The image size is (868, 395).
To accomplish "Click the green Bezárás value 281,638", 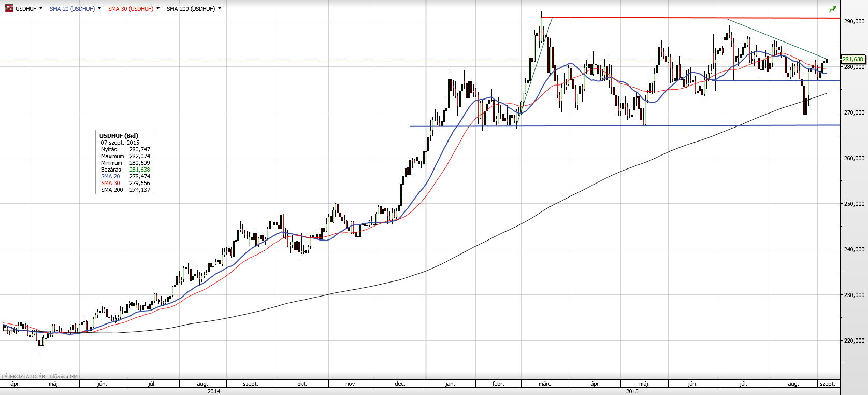I will click(x=140, y=170).
